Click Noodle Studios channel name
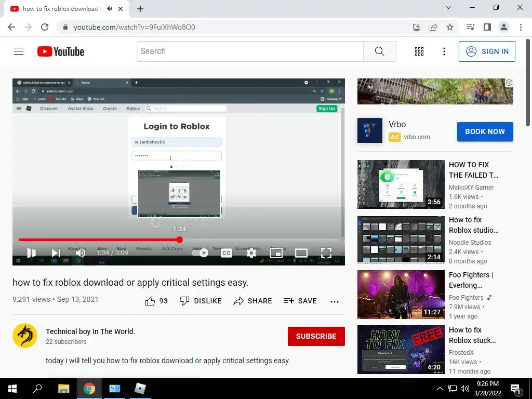The width and height of the screenshot is (532, 399). (470, 242)
